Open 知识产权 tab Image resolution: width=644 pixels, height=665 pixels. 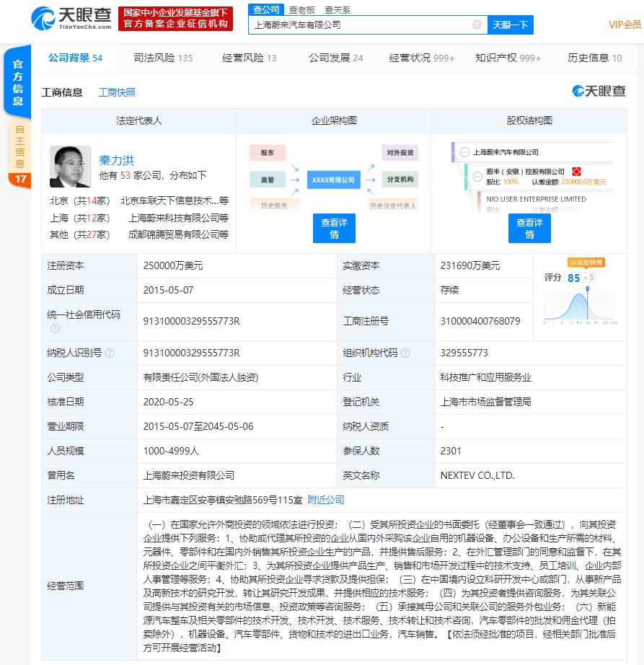coord(508,58)
